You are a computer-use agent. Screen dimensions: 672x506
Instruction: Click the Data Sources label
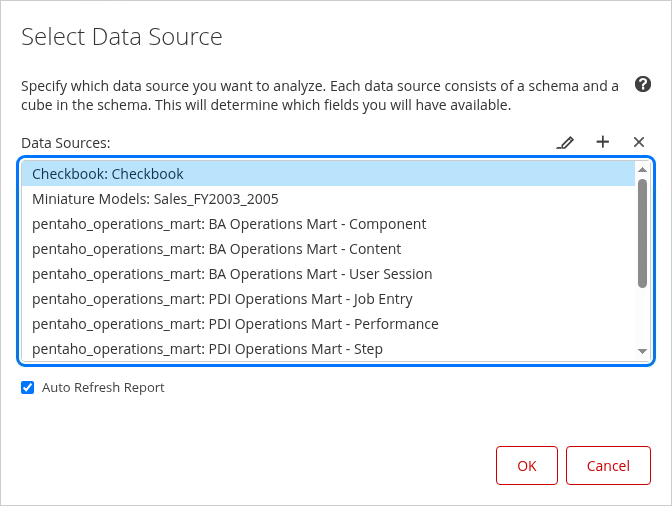click(x=66, y=143)
